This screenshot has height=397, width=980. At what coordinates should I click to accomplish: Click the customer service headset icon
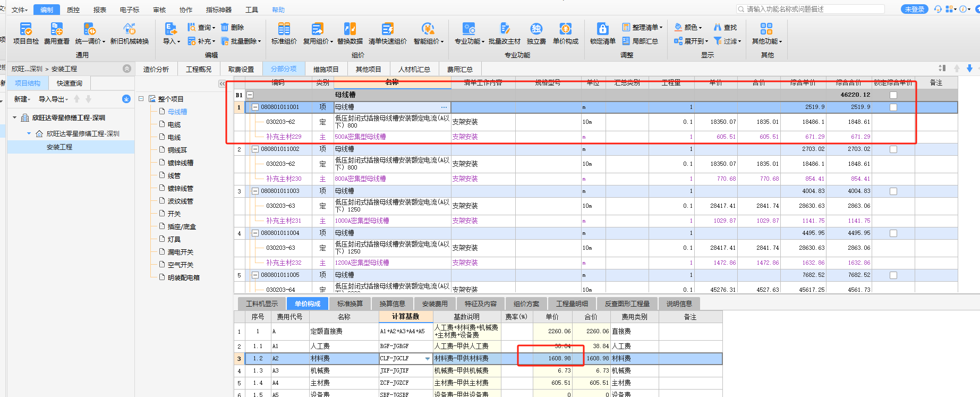(938, 9)
